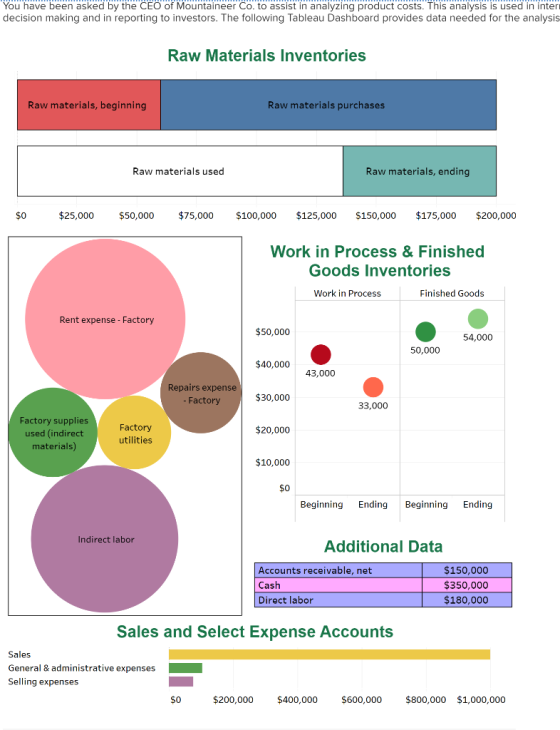560x730 pixels.
Task: Click the Raw materials, beginning red bar
Action: (x=89, y=105)
